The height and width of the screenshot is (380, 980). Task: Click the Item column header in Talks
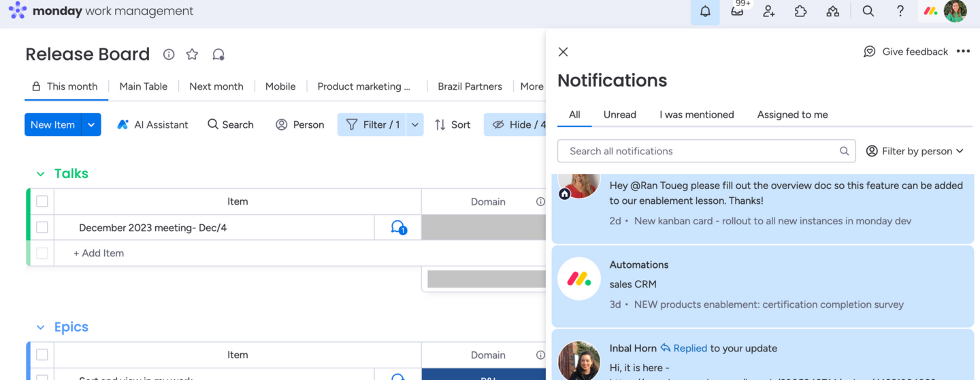point(238,201)
